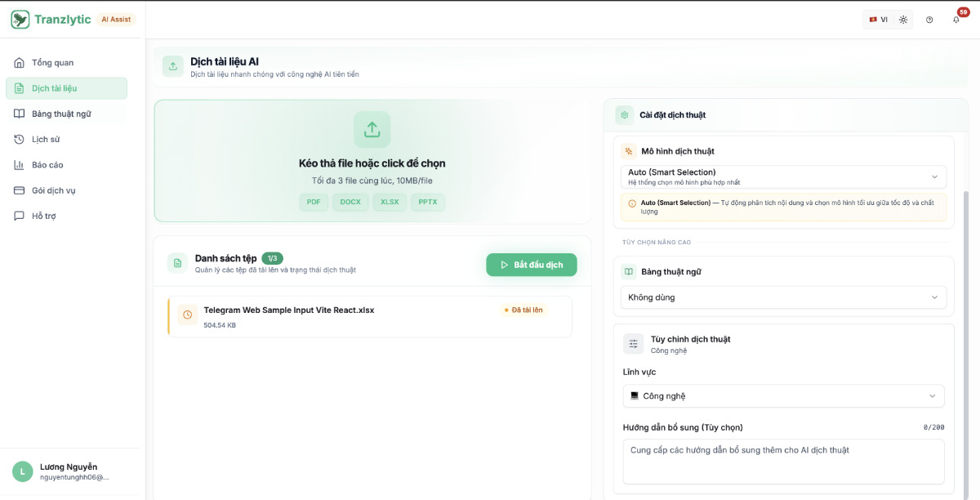Viewport: 980px width, 500px height.
Task: Expand the Auto (Smart Selection) model dropdown
Action: (x=784, y=177)
